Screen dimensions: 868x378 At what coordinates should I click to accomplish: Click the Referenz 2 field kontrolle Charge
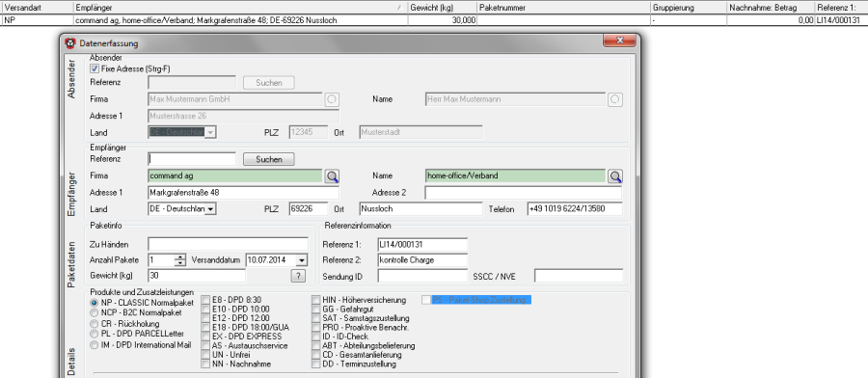click(x=422, y=259)
